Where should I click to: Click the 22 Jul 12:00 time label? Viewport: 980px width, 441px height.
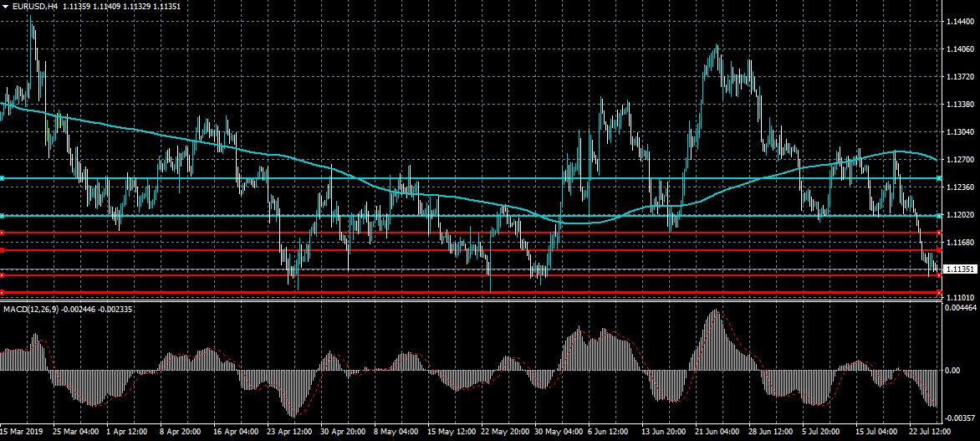(x=930, y=432)
